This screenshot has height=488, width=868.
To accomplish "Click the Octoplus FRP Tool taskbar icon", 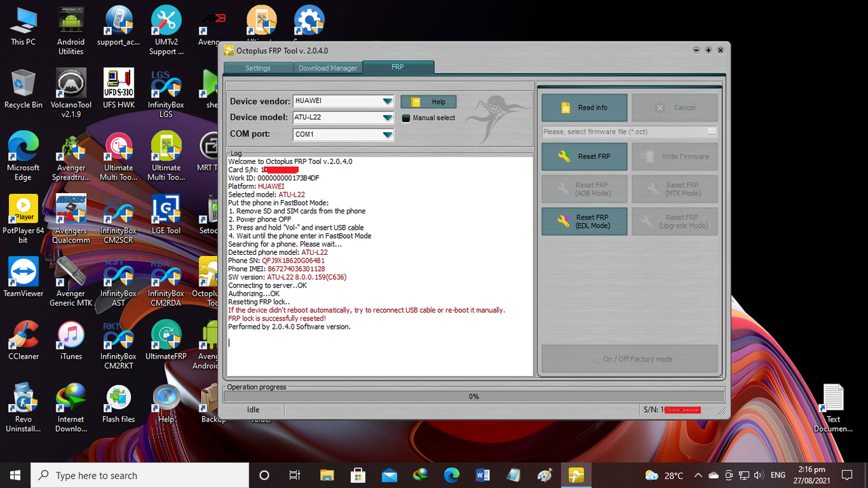I will point(576,475).
